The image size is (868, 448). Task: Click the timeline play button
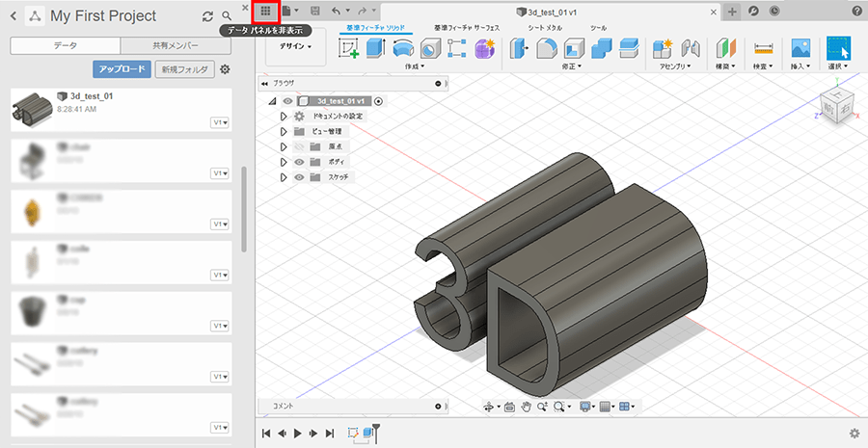[298, 434]
